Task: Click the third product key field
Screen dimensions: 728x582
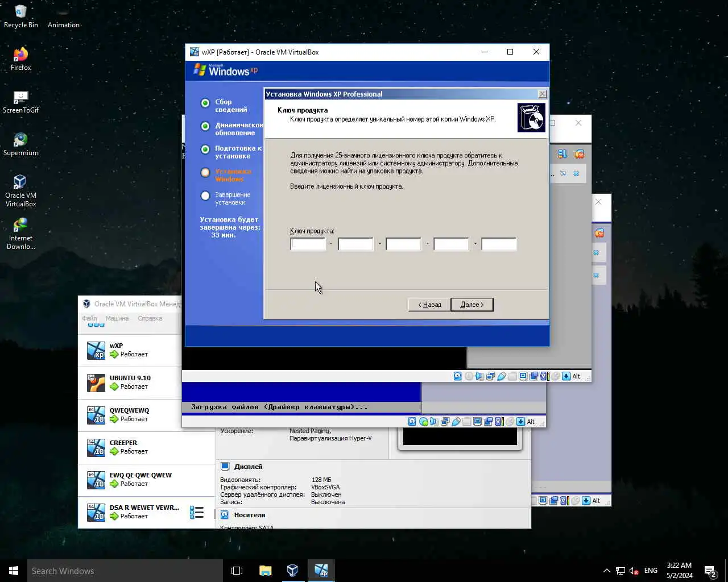Action: tap(404, 244)
